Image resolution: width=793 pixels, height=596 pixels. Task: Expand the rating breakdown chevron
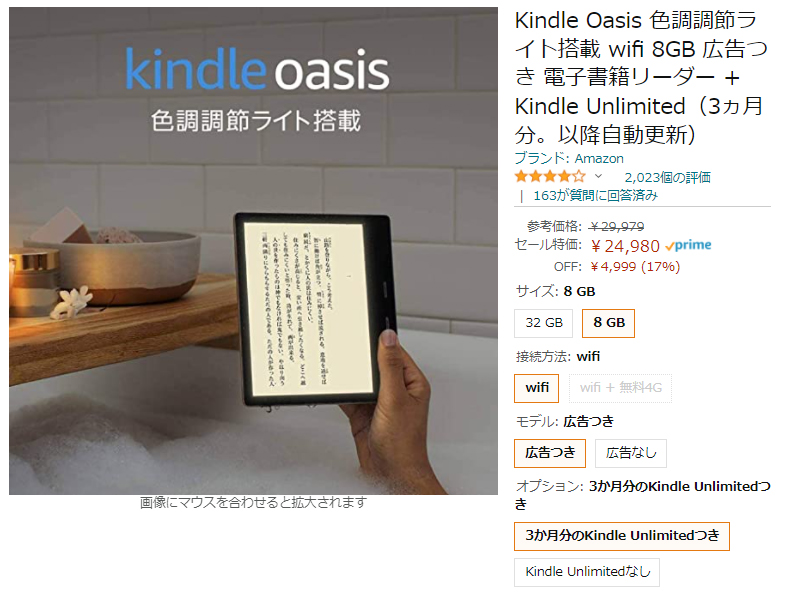[598, 177]
